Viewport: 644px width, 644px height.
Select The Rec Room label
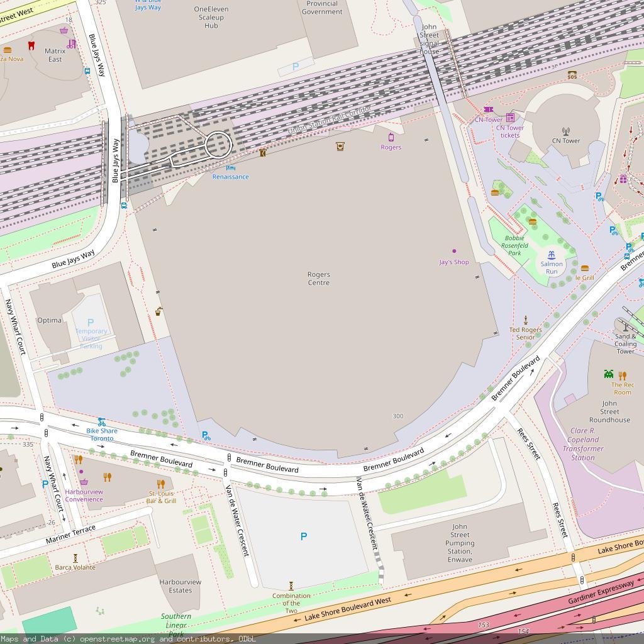pos(623,389)
